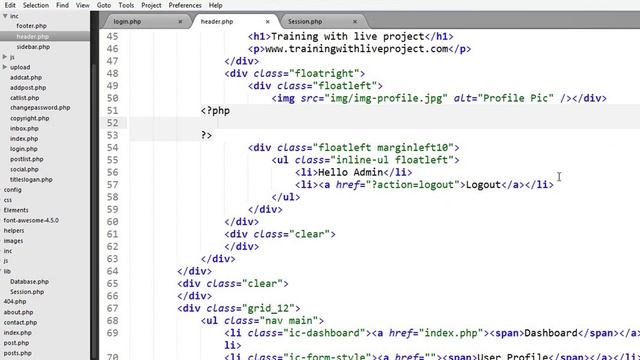Image resolution: width=640 pixels, height=360 pixels.
Task: Switch to the Session.php tab
Action: 305,22
